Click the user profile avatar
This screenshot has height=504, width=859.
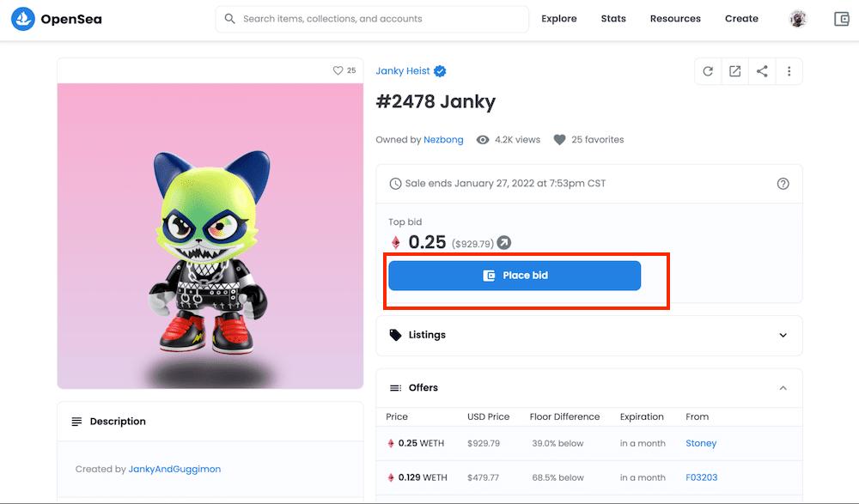tap(798, 19)
